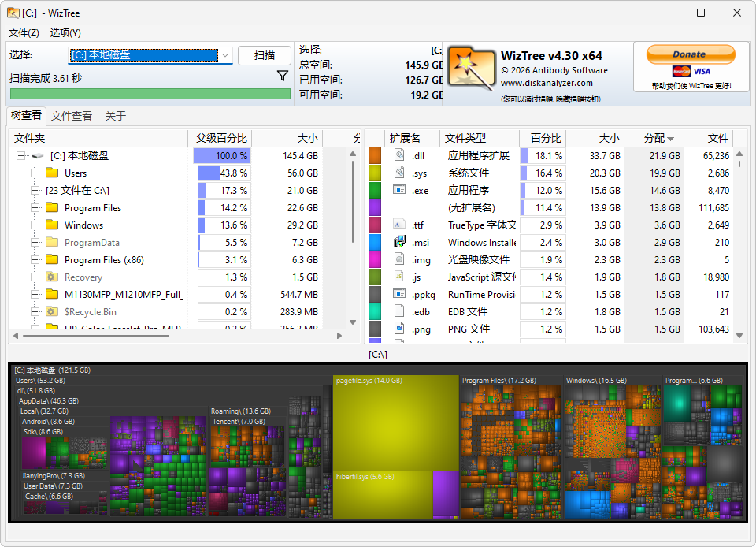The width and height of the screenshot is (756, 547).
Task: Click the WizTree title bar app icon
Action: pyautogui.click(x=13, y=13)
